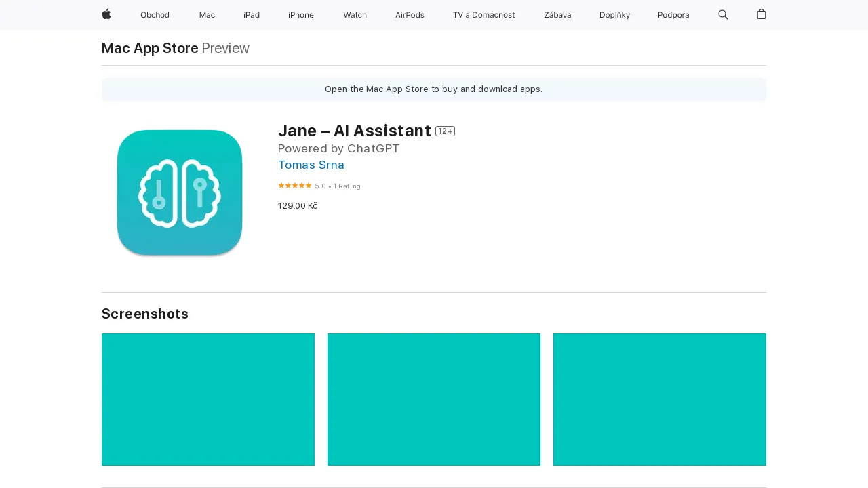
Task: Navigate to the Zábava section
Action: [557, 14]
